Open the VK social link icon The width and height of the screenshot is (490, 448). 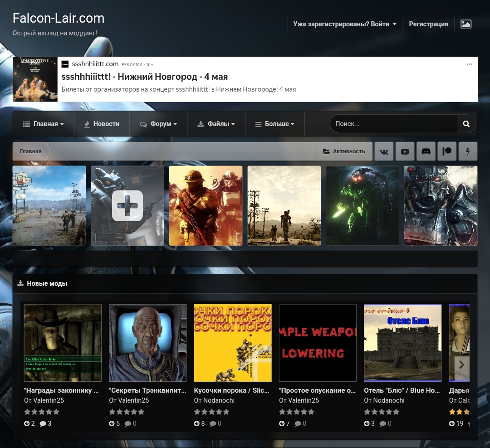click(384, 151)
